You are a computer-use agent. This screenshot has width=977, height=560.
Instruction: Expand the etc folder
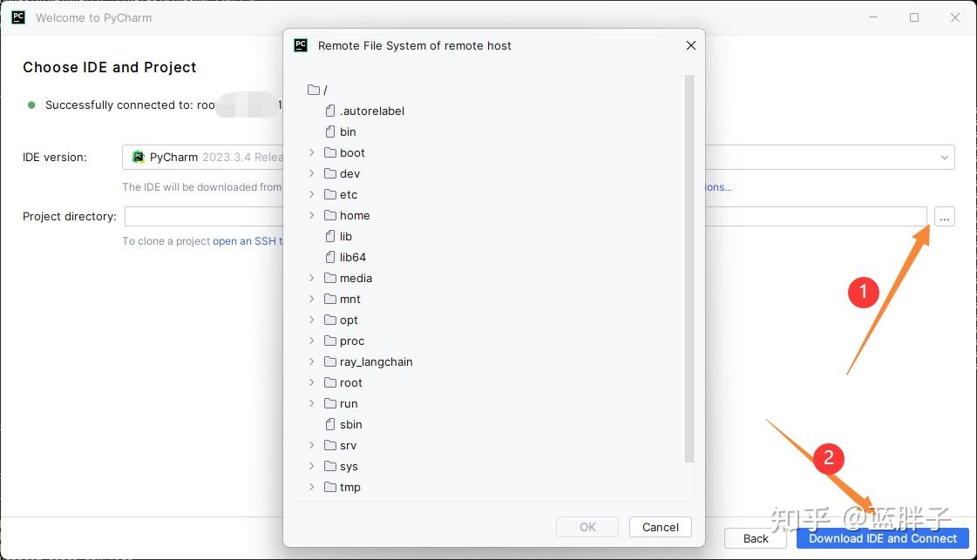click(x=312, y=194)
